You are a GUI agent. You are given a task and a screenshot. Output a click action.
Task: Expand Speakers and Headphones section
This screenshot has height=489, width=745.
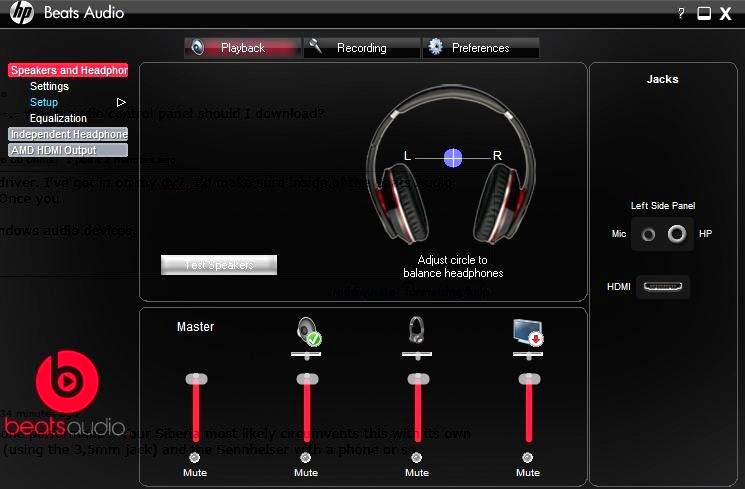click(x=68, y=71)
